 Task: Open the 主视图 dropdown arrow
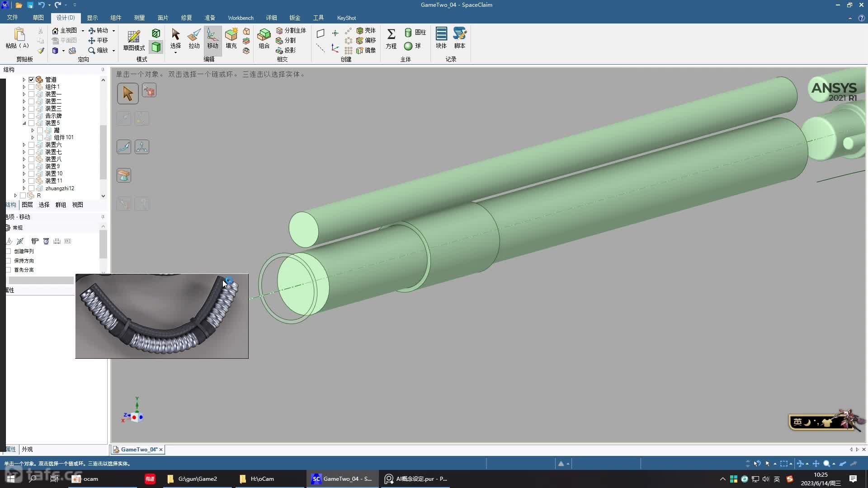point(83,31)
